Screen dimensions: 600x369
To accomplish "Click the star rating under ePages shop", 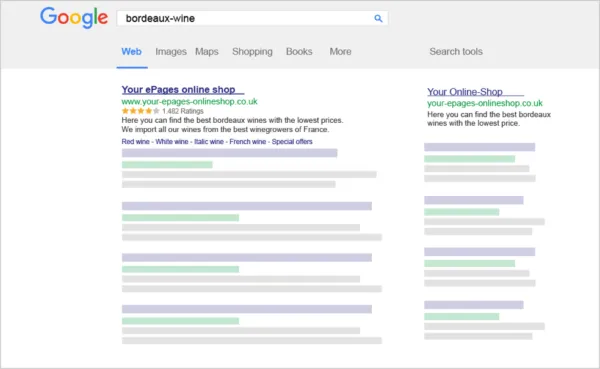I will (140, 111).
